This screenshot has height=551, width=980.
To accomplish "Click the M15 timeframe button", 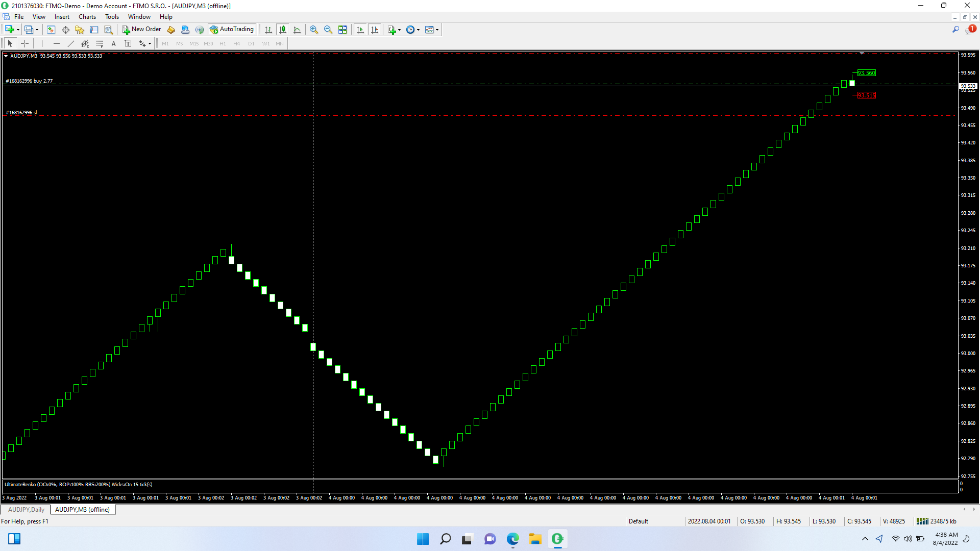I will [x=194, y=43].
